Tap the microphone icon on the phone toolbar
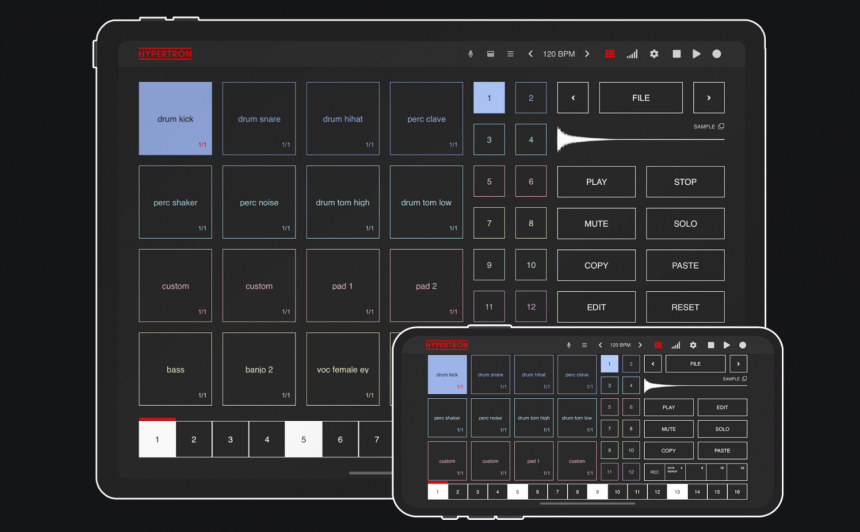 point(569,345)
